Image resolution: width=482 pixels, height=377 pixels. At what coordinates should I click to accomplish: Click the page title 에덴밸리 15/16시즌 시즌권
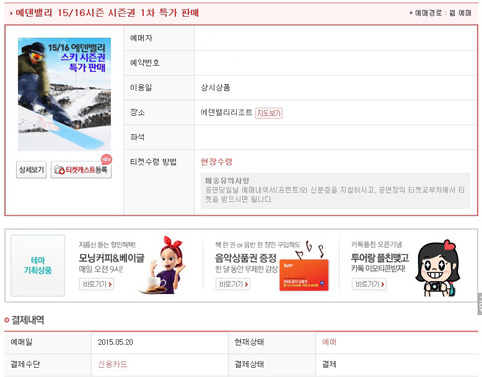(107, 13)
